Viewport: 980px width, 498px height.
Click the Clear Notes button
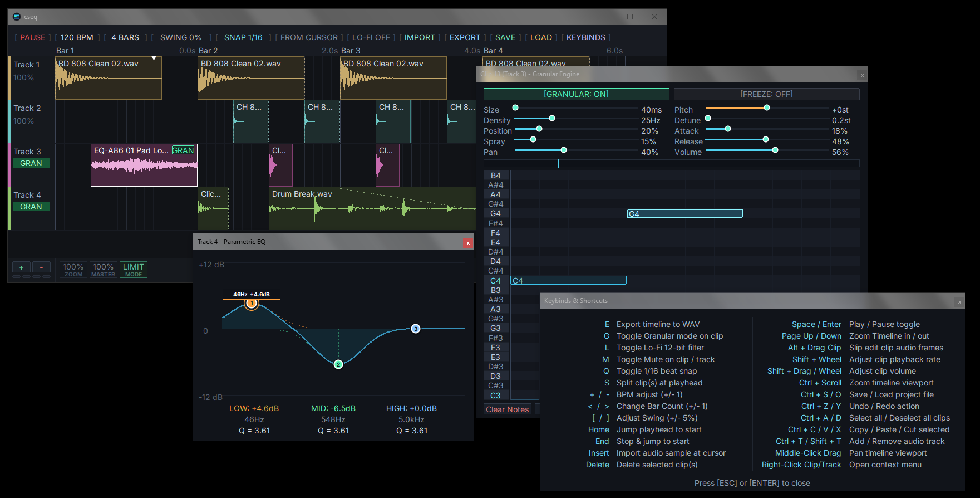[x=507, y=409]
